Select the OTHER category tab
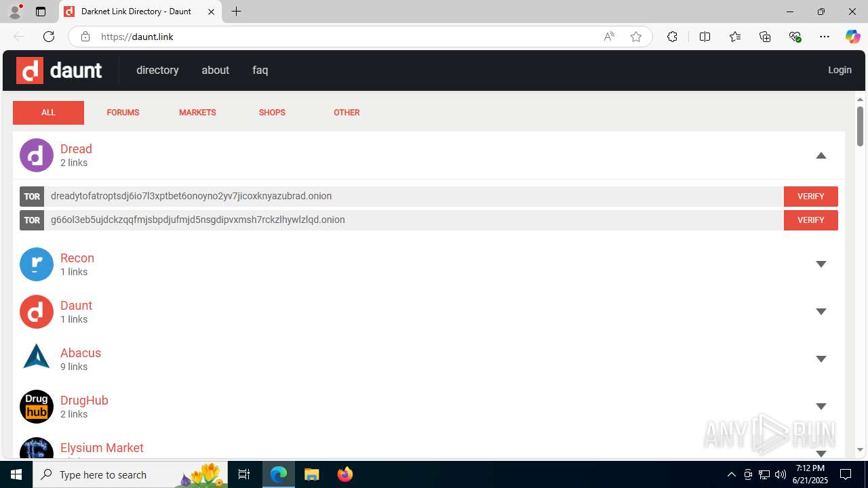 [347, 113]
